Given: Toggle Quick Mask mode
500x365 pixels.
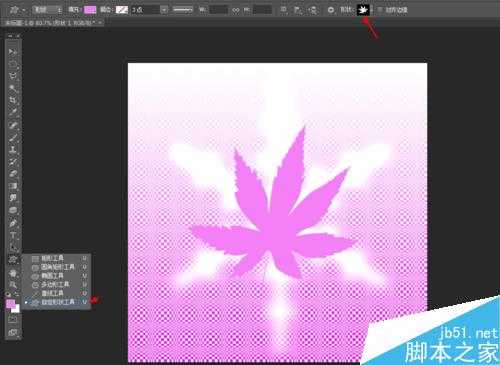Looking at the screenshot, I should (x=13, y=319).
